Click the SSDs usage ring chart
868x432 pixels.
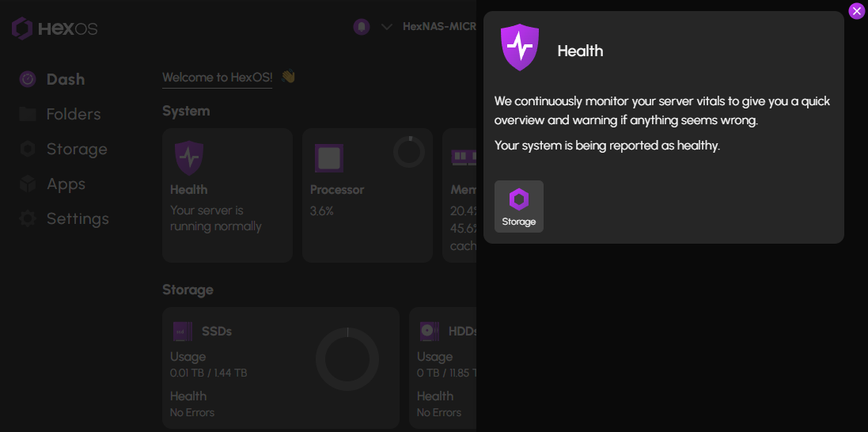point(347,359)
